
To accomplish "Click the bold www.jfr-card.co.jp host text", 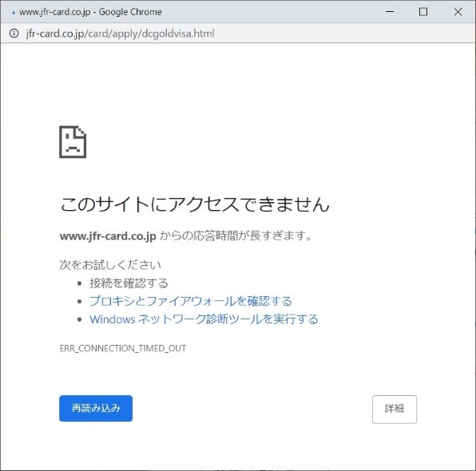I will pyautogui.click(x=108, y=236).
